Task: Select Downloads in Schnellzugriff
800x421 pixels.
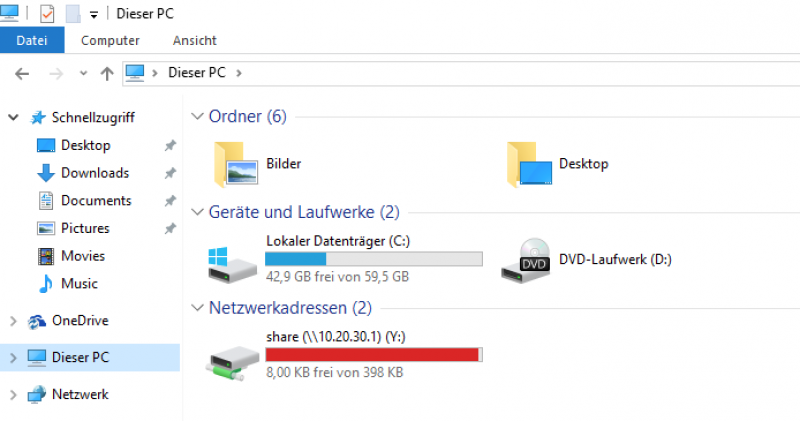Action: [x=95, y=173]
